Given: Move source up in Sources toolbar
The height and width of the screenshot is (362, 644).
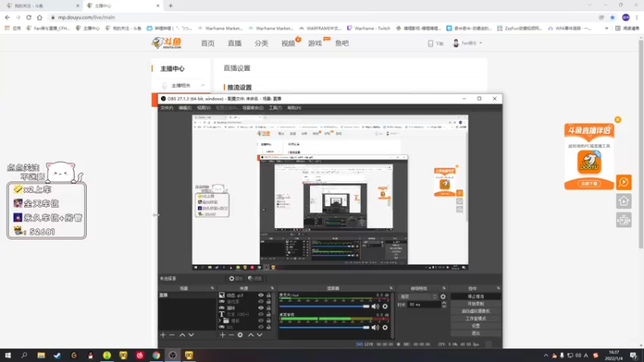Looking at the screenshot, I should point(250,335).
